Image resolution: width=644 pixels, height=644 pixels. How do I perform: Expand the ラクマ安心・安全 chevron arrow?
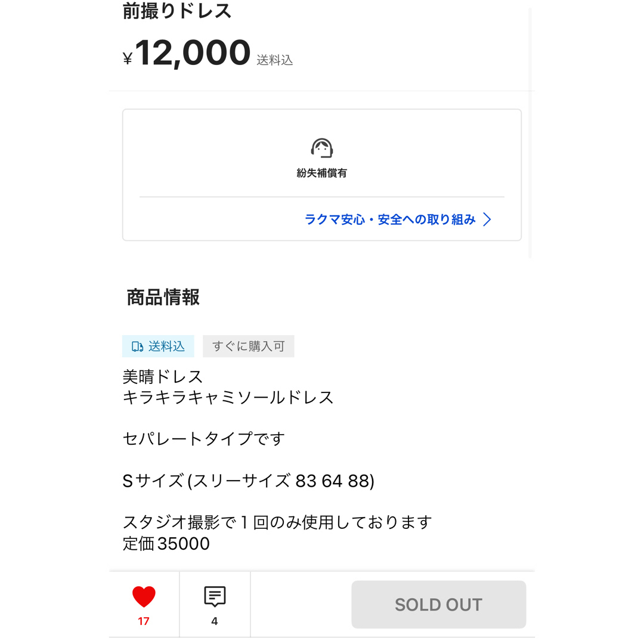click(487, 219)
